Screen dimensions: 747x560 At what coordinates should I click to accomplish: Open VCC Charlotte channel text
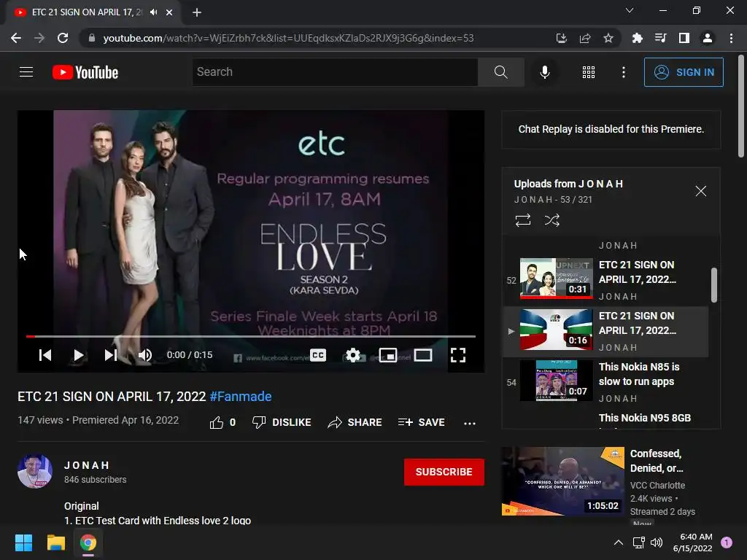tap(657, 485)
